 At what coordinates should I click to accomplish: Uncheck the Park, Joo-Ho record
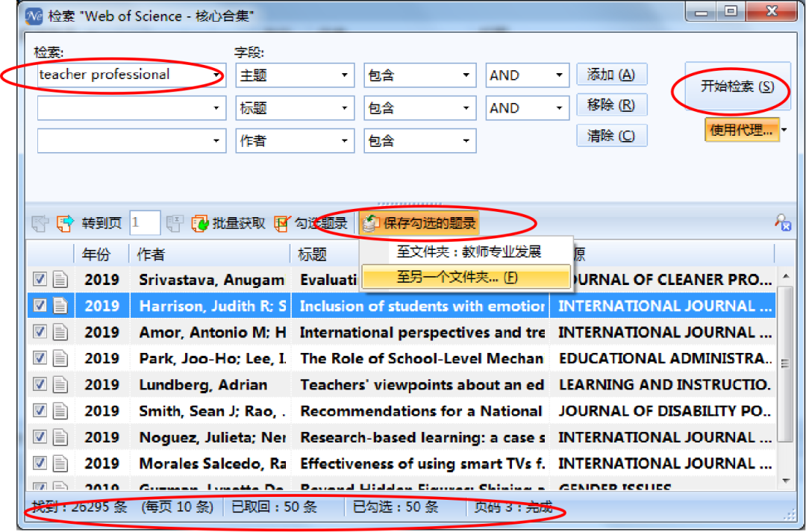click(40, 357)
